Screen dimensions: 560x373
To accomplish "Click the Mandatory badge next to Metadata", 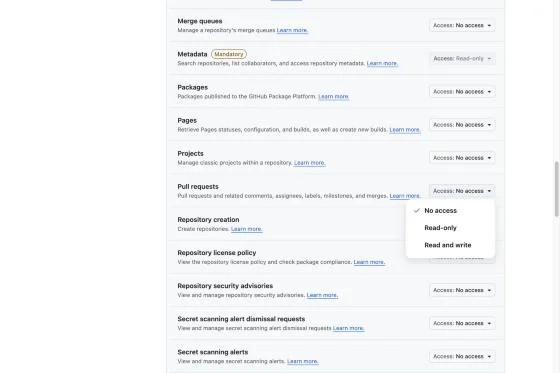I will pyautogui.click(x=229, y=54).
